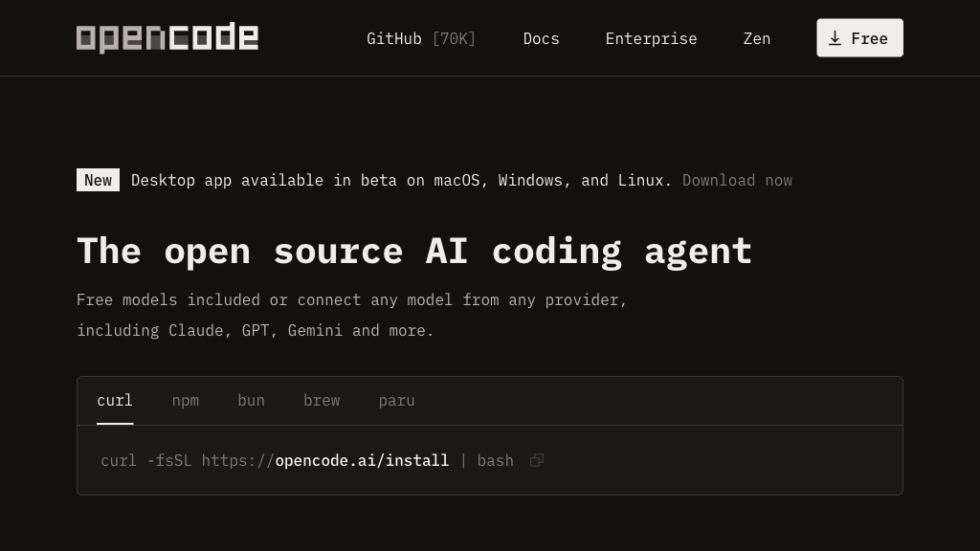Click the highlighted opencode.ai/install URL
This screenshot has height=551, width=980.
point(362,460)
